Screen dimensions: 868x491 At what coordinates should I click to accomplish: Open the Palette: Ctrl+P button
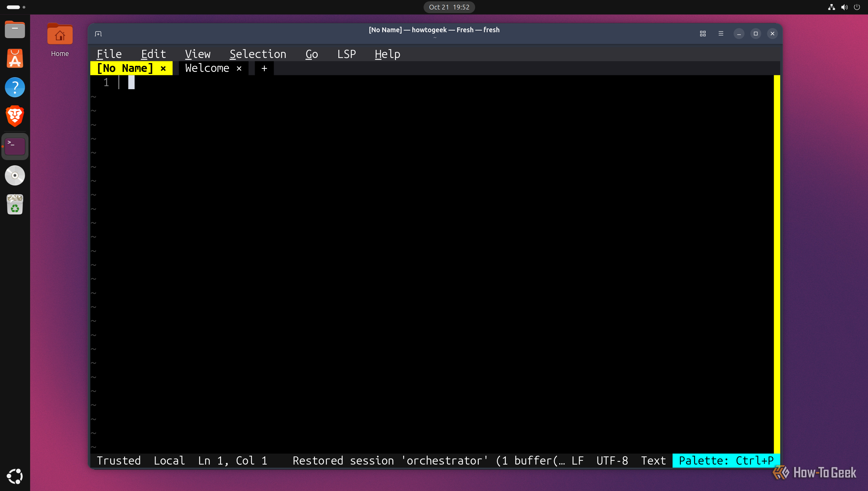[x=726, y=460]
